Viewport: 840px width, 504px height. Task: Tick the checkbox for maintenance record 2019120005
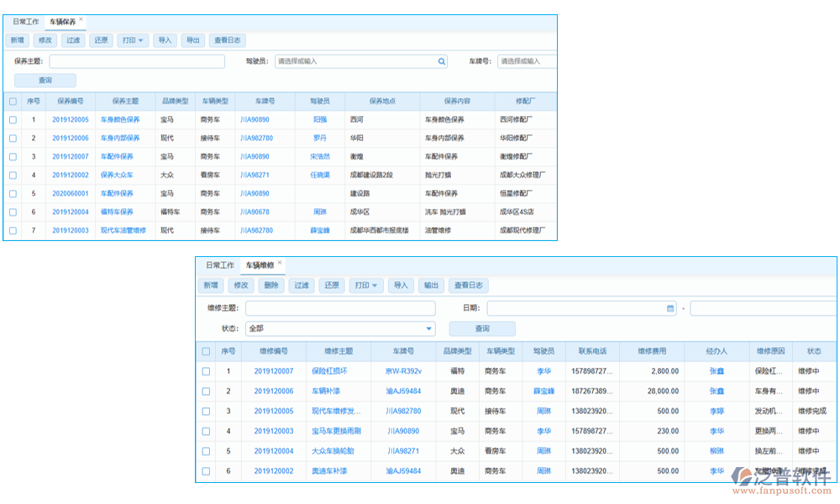13,119
